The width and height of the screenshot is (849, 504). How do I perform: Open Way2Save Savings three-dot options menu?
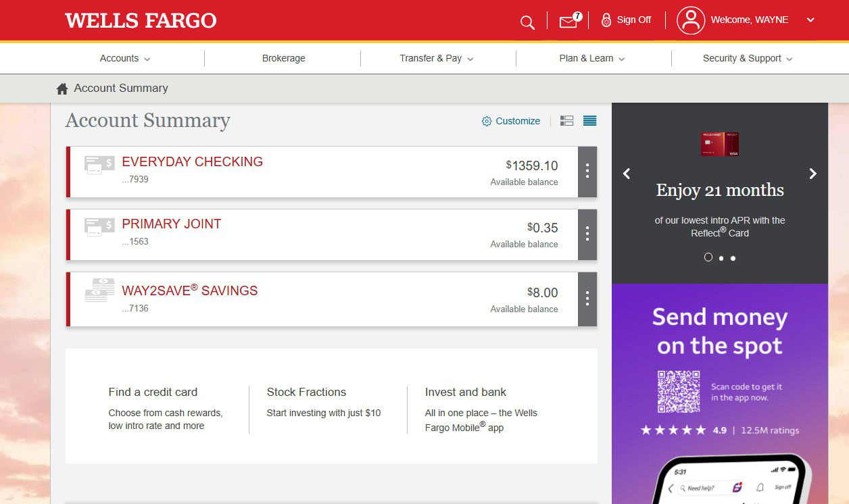tap(587, 299)
